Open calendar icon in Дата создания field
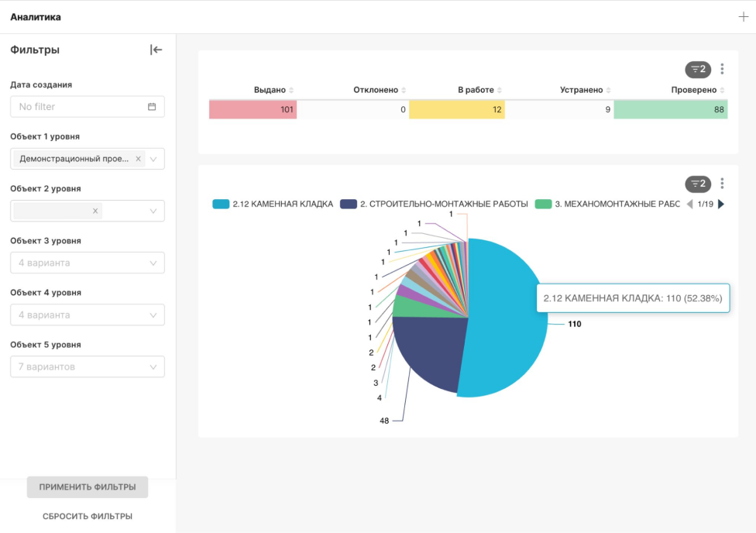Screen dimensions: 756x533 [152, 107]
